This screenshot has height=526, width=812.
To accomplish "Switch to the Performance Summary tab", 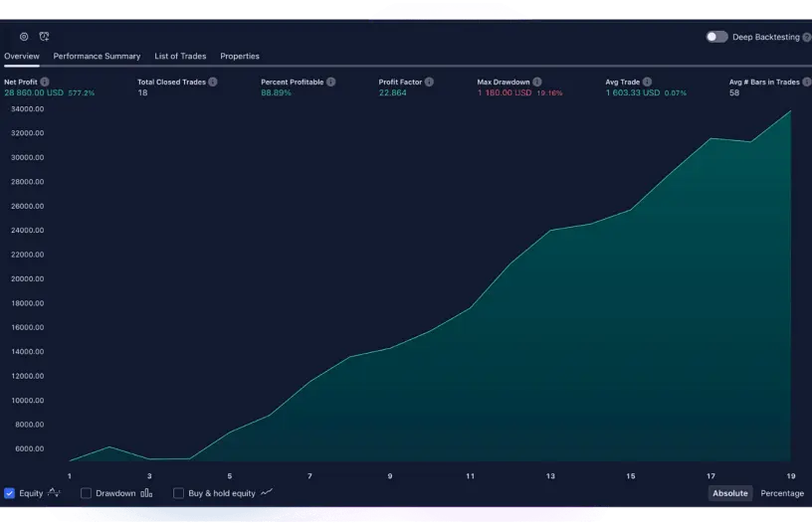I will tap(97, 57).
